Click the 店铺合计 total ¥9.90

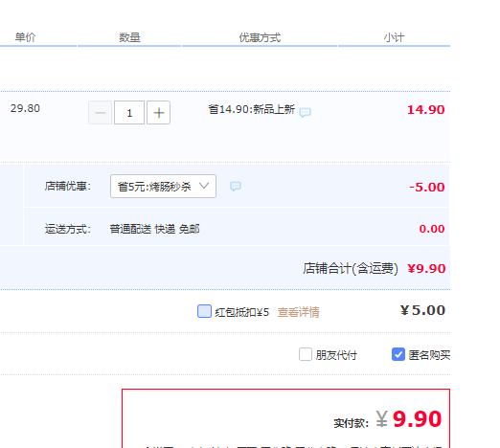point(426,269)
